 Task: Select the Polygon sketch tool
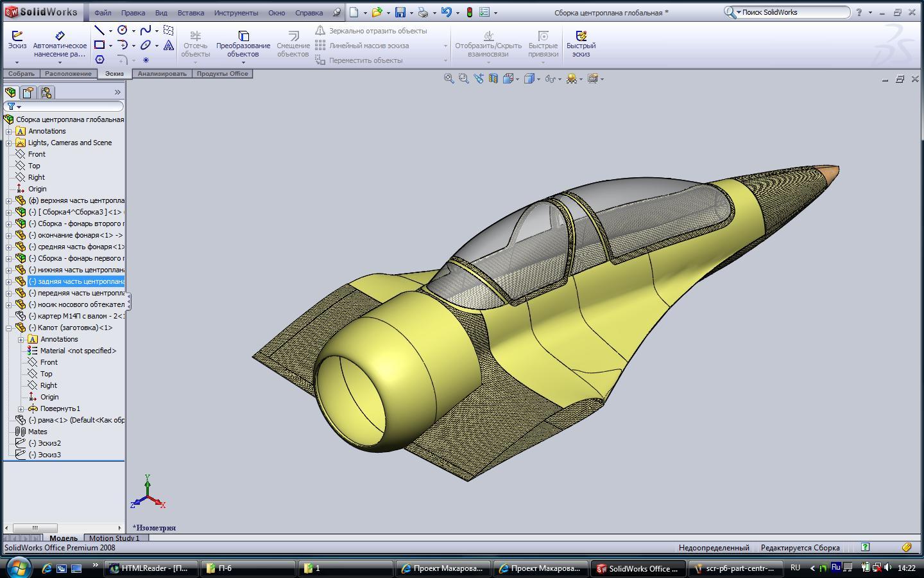click(x=99, y=60)
